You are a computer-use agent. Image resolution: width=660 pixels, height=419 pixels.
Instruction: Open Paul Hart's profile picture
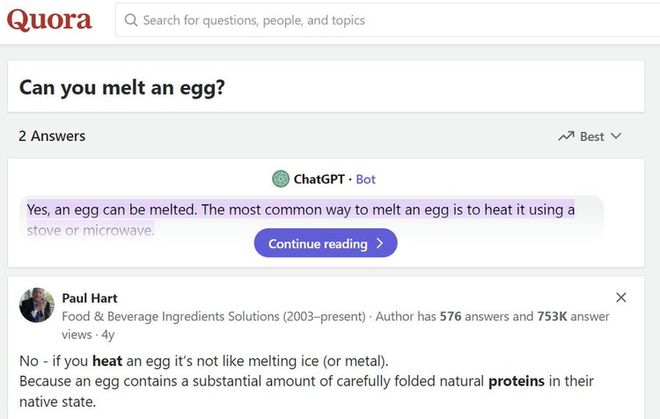click(37, 305)
